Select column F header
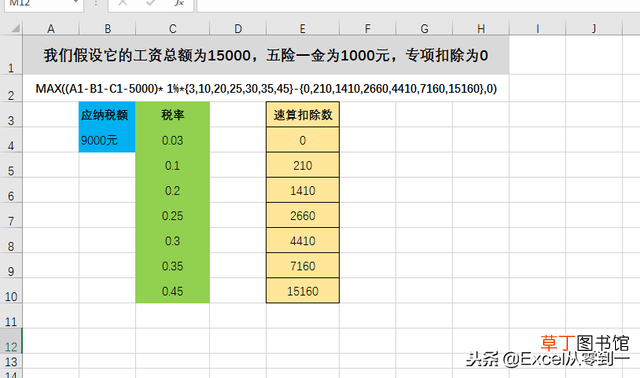This screenshot has height=378, width=640. (367, 29)
